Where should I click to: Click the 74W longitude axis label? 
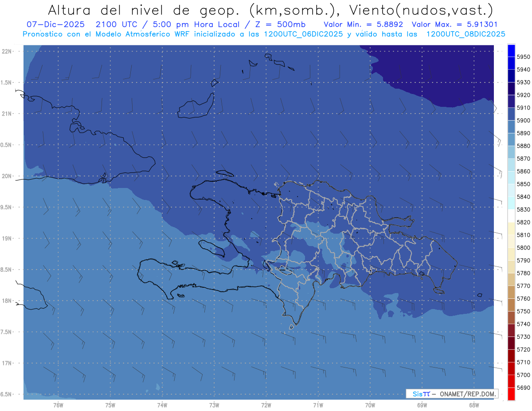click(162, 405)
